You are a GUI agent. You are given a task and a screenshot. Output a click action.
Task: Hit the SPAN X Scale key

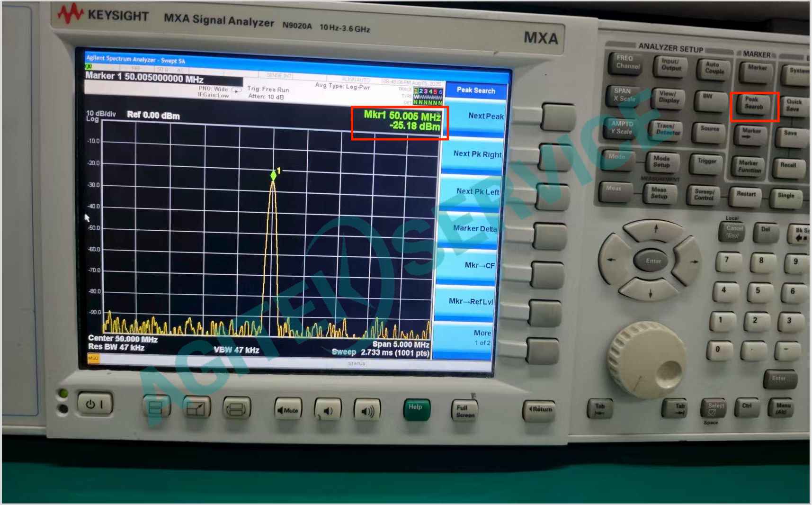(624, 95)
